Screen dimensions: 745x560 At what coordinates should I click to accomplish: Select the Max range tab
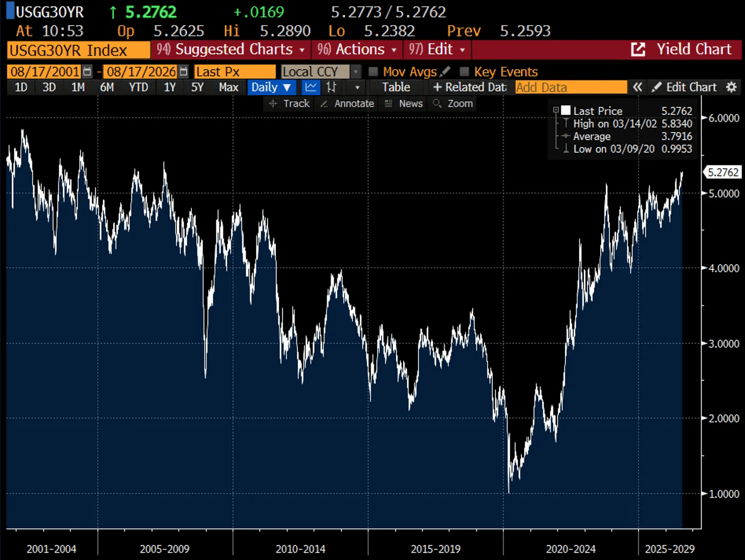pyautogui.click(x=228, y=88)
